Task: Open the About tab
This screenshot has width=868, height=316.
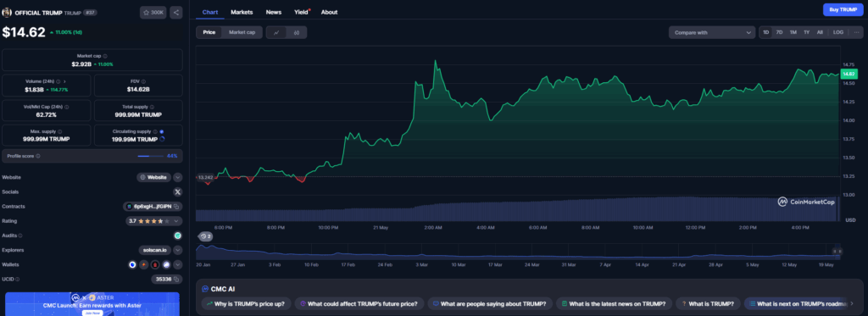Action: 329,12
